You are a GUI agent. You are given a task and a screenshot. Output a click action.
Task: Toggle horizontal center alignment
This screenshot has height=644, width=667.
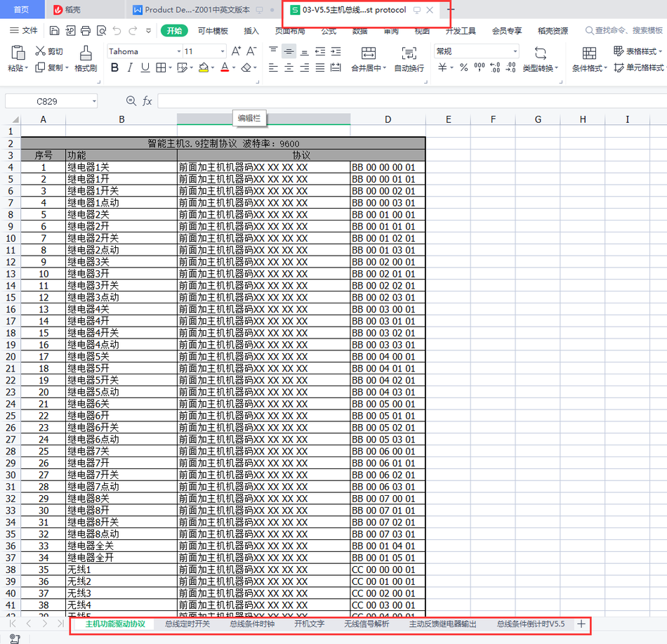point(289,67)
